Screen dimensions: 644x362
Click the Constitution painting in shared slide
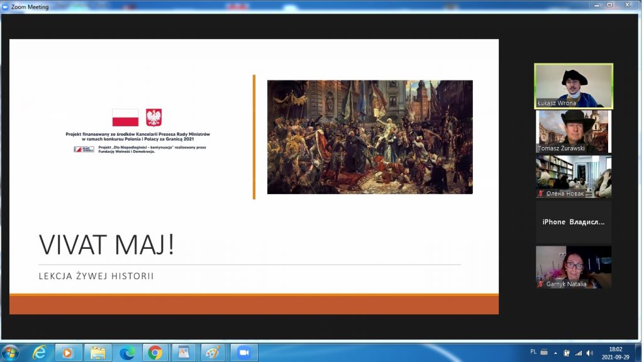(x=370, y=137)
